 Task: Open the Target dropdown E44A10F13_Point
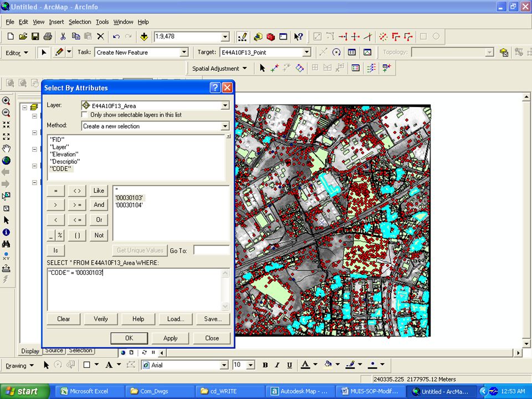click(306, 53)
